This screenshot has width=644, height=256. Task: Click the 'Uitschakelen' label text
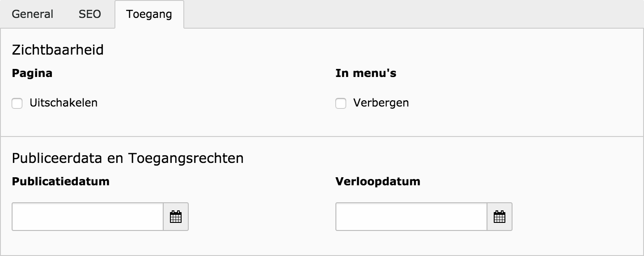[x=64, y=103]
